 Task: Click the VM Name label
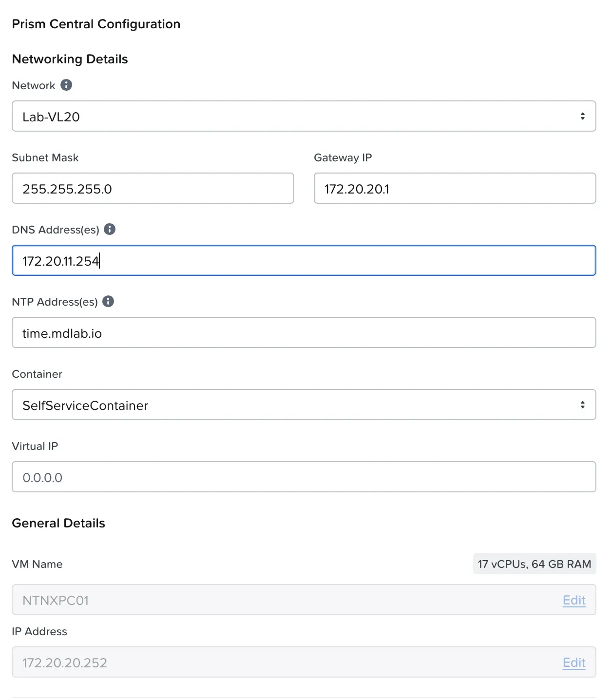point(38,564)
